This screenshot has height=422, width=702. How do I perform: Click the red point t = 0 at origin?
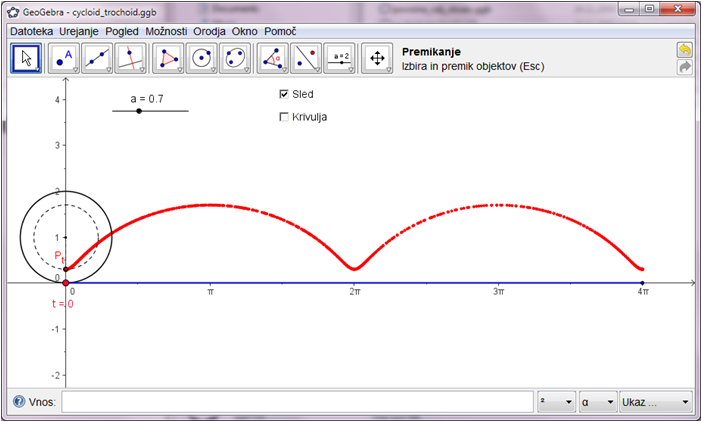66,283
